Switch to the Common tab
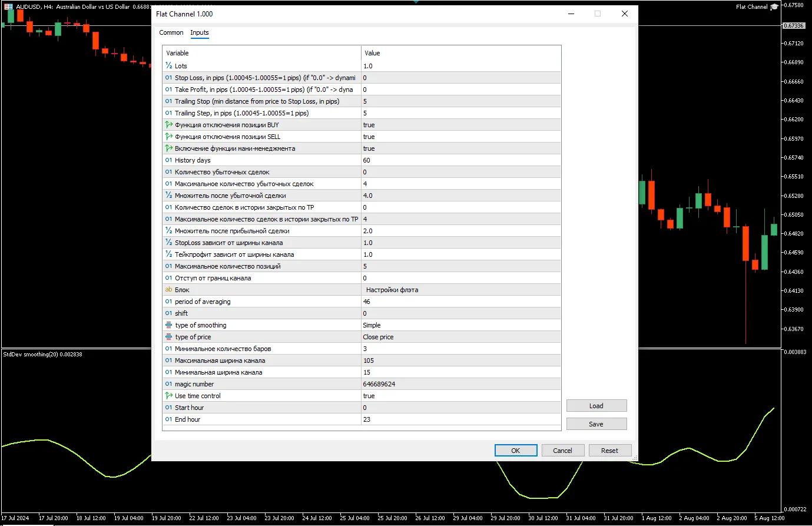This screenshot has width=812, height=526. 171,32
